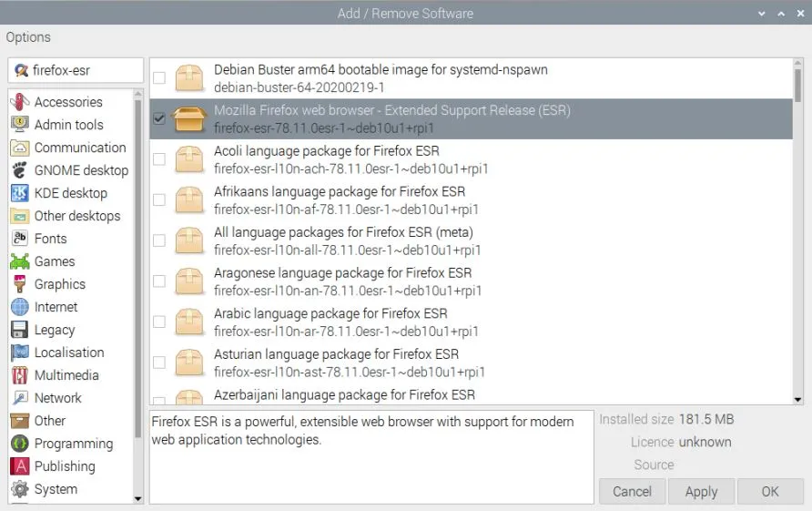
Task: Open the Options menu
Action: coord(28,37)
